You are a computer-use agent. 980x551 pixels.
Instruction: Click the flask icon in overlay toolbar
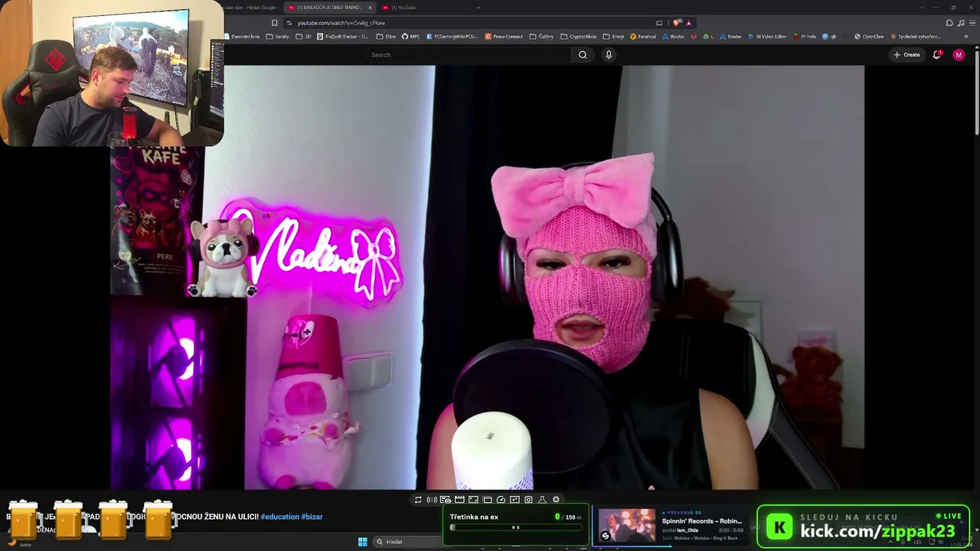(542, 500)
